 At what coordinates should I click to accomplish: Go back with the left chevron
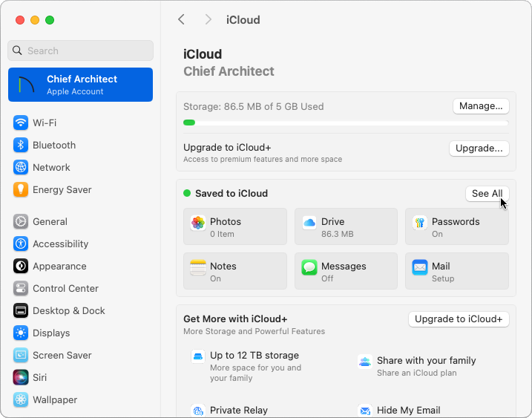click(182, 20)
